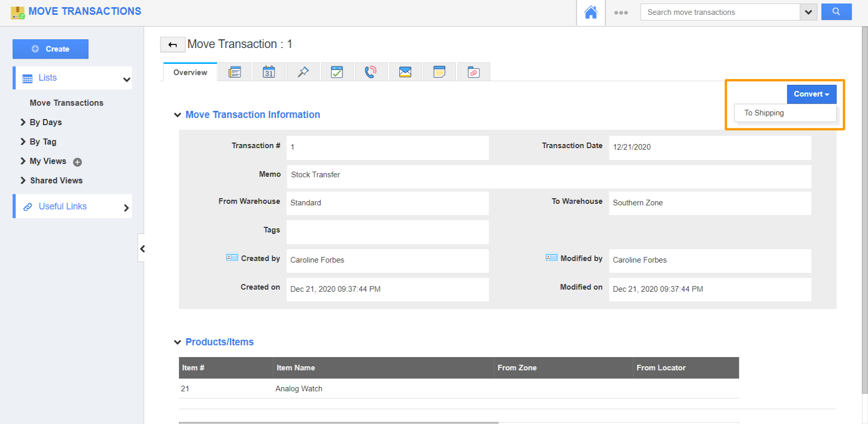Go to the Home icon
868x424 pixels.
[x=591, y=12]
